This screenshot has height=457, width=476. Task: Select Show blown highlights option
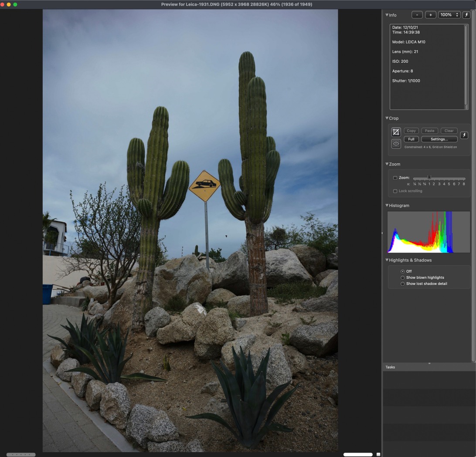coord(402,278)
